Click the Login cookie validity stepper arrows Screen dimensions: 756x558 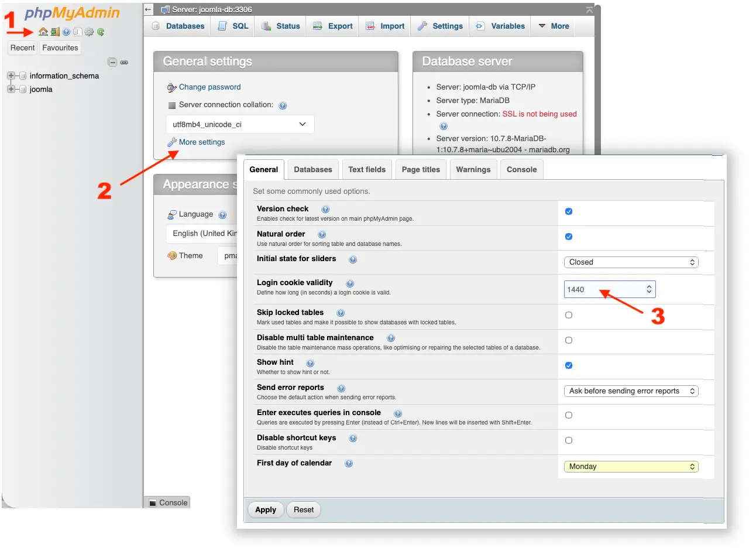(x=649, y=289)
